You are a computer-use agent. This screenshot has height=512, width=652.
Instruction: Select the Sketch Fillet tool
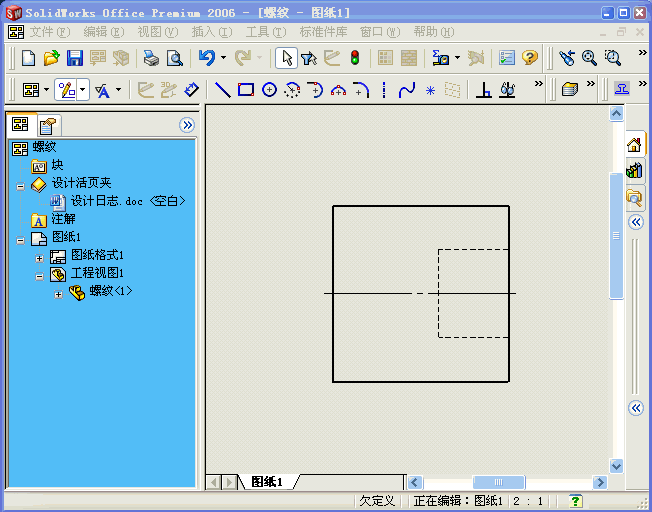pos(361,89)
